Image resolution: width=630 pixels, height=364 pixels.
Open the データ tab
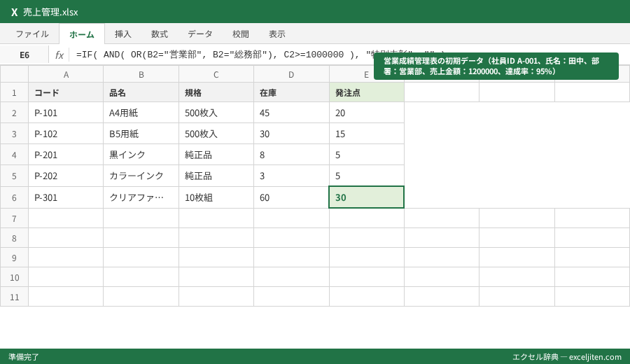200,34
